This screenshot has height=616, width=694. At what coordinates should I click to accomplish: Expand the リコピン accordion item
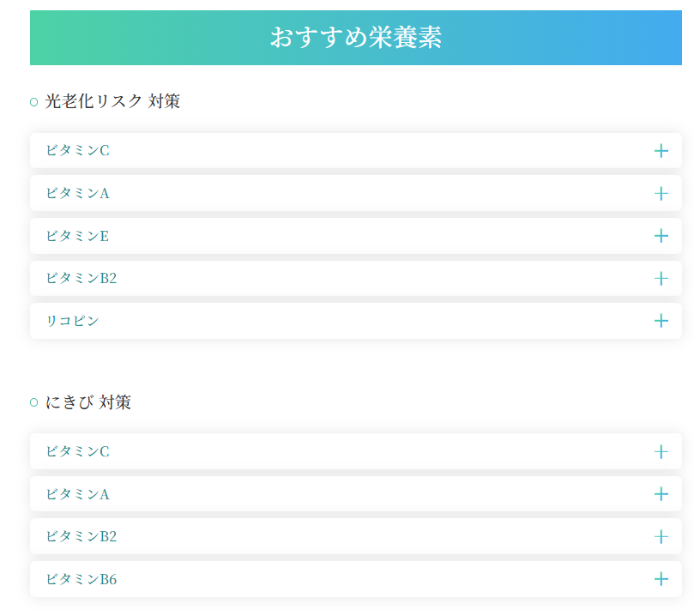355,321
